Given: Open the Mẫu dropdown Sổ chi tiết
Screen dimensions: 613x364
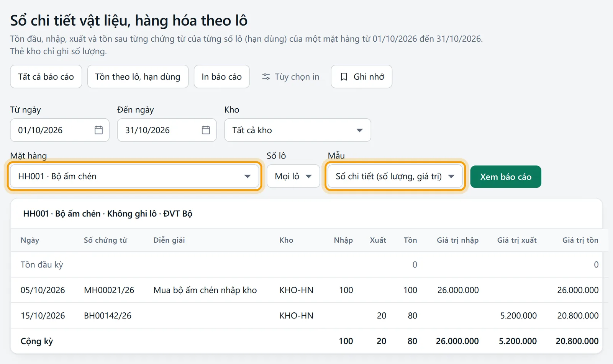Looking at the screenshot, I should [395, 176].
